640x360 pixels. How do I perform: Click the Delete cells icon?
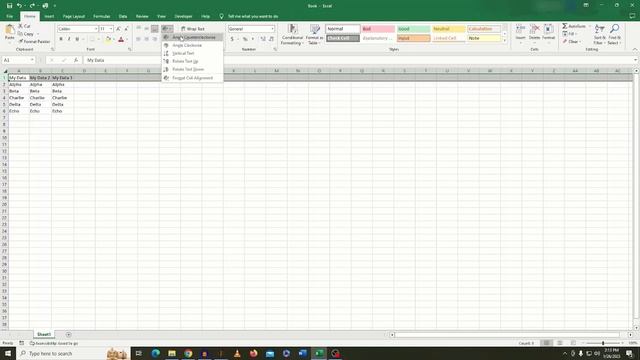pyautogui.click(x=534, y=29)
